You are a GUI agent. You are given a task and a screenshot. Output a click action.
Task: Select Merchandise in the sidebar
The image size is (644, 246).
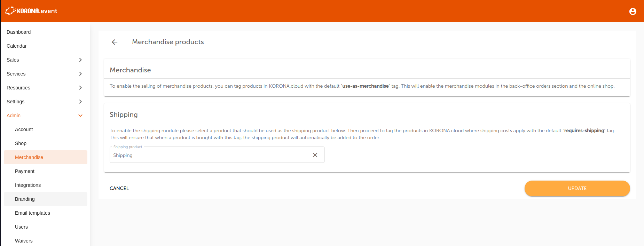(46, 157)
